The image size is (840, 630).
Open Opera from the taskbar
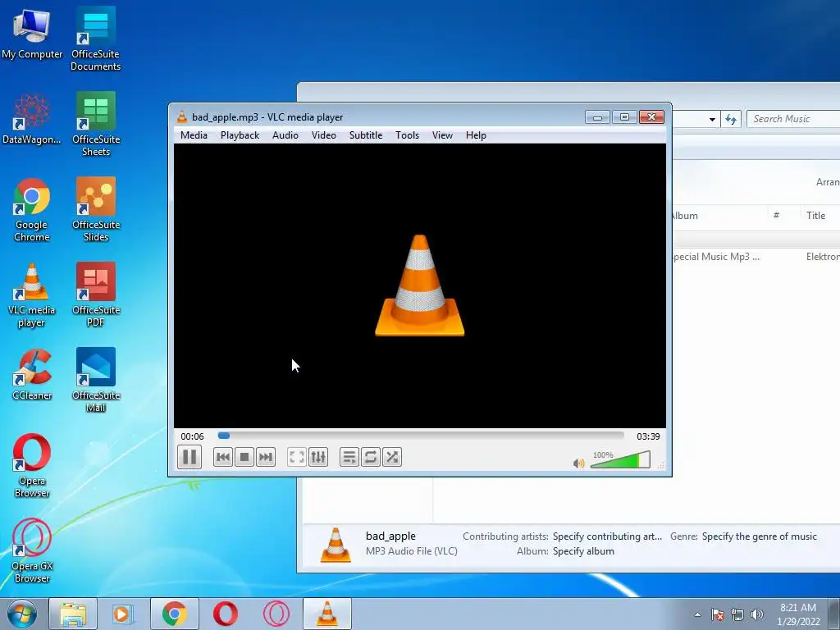coord(225,614)
